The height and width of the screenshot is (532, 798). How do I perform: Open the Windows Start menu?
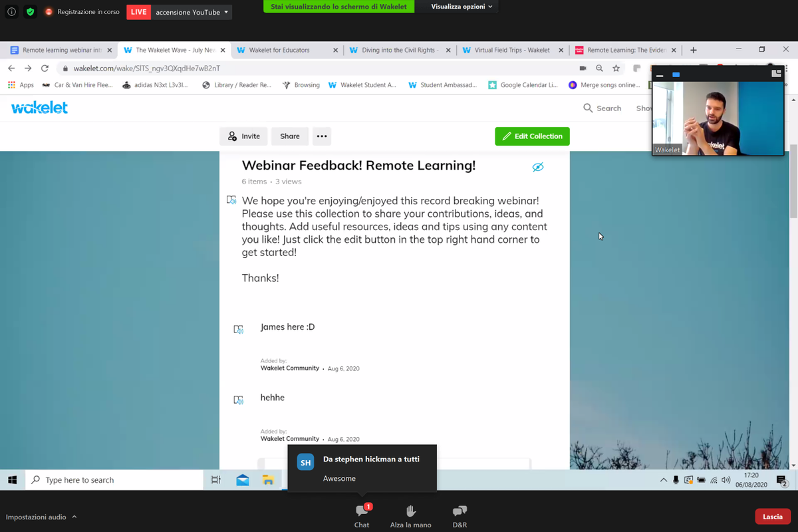coord(12,479)
